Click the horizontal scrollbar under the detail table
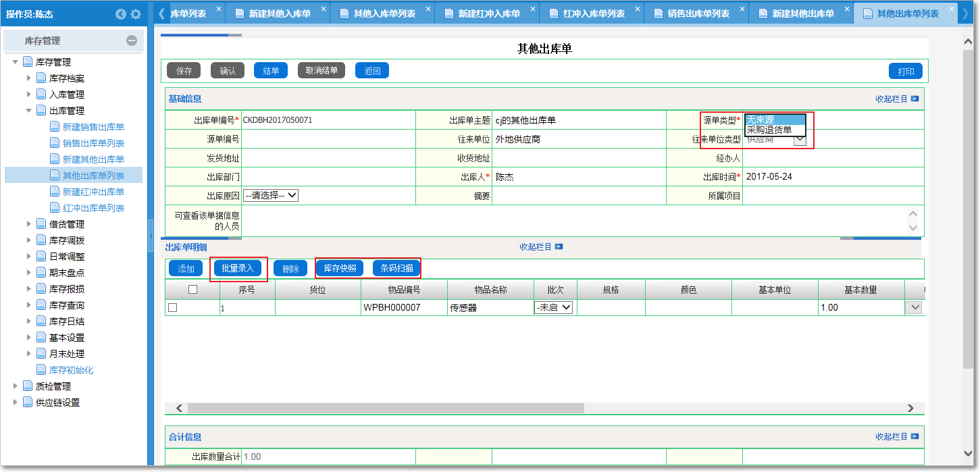This screenshot has width=980, height=472. [385, 408]
